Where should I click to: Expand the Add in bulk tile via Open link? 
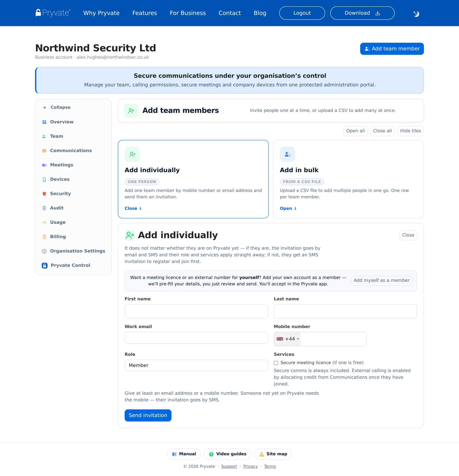point(288,208)
